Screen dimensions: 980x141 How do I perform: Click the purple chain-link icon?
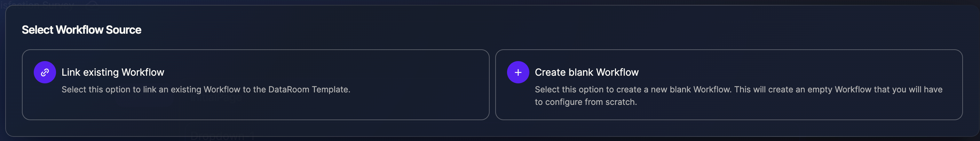[45, 72]
